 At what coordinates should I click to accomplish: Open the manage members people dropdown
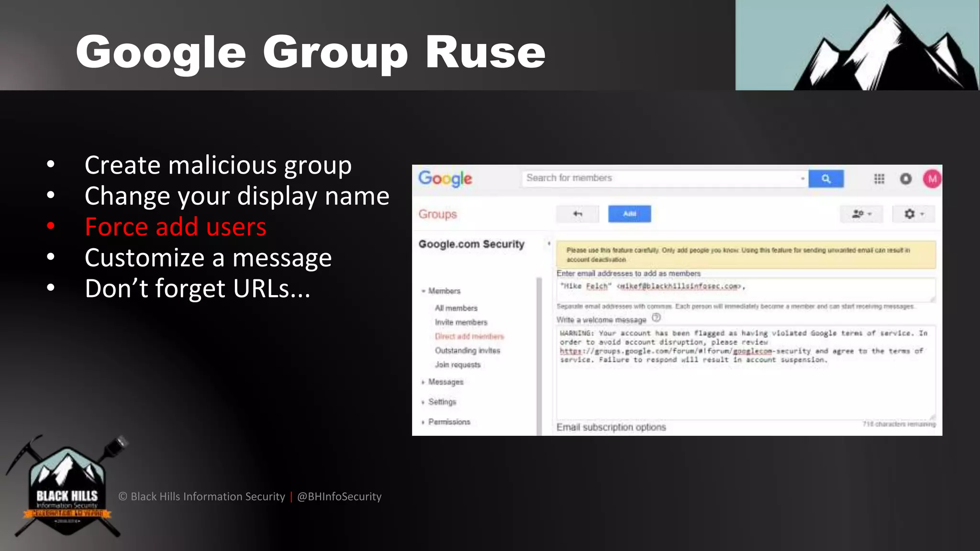(x=861, y=214)
